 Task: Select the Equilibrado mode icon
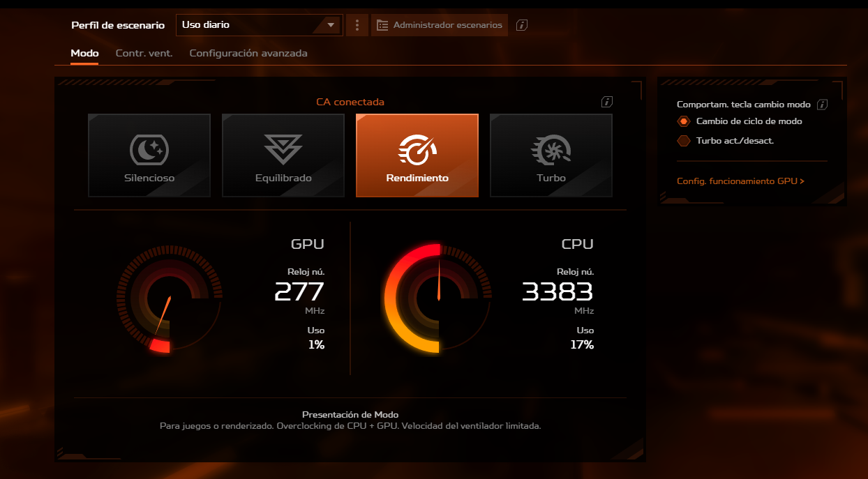coord(283,149)
